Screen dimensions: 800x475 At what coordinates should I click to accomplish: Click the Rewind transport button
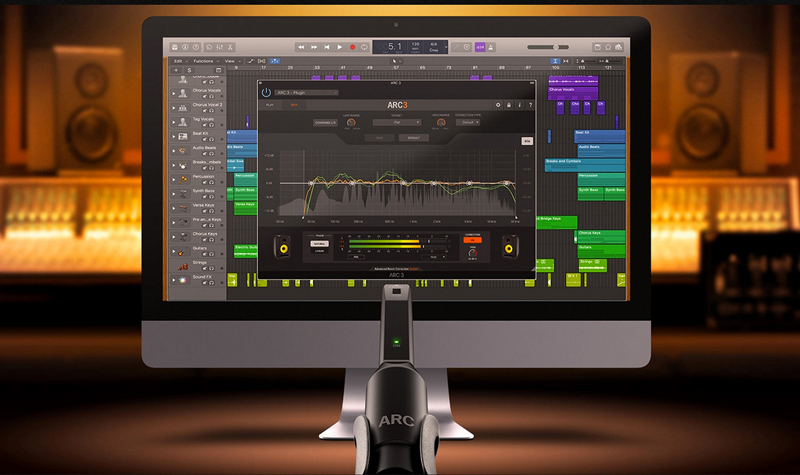pos(301,47)
